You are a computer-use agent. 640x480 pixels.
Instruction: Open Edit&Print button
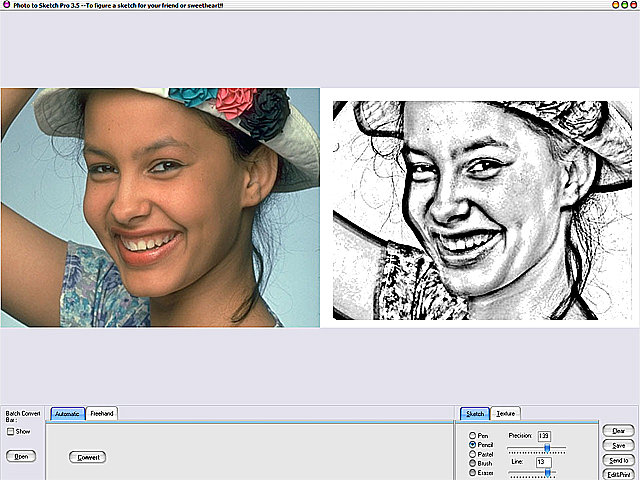[617, 474]
